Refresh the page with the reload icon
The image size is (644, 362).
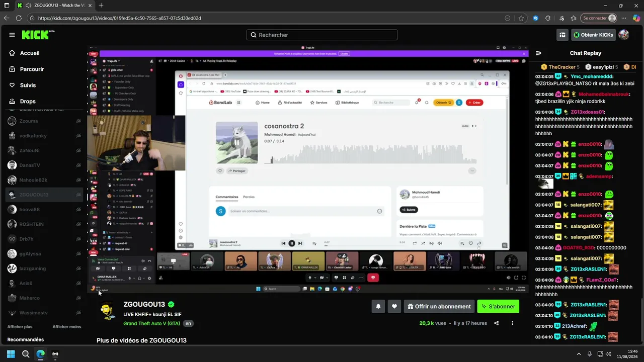pos(19,18)
